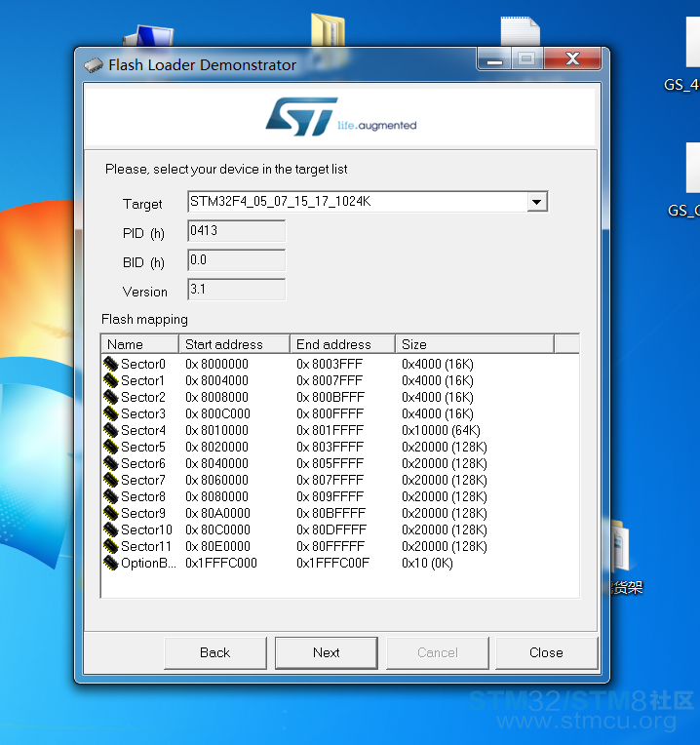The height and width of the screenshot is (745, 700).
Task: Click end address 0x 80DFFFF
Action: 331,530
